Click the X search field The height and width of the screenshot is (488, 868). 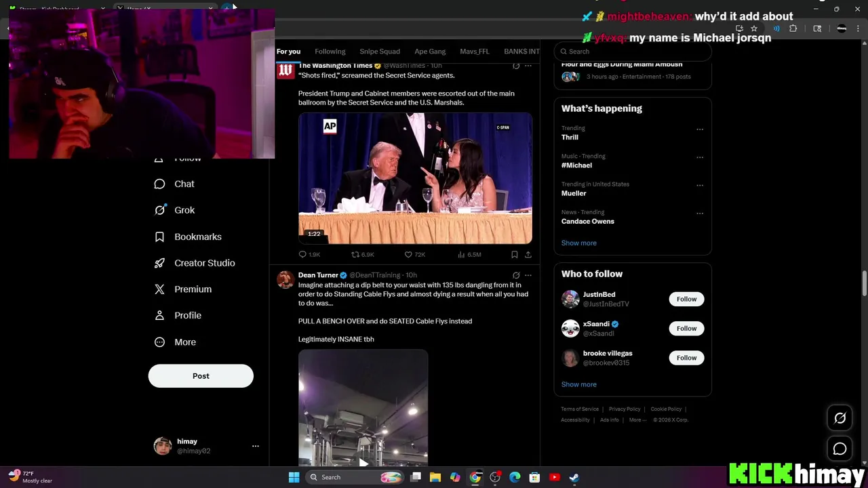pos(633,52)
